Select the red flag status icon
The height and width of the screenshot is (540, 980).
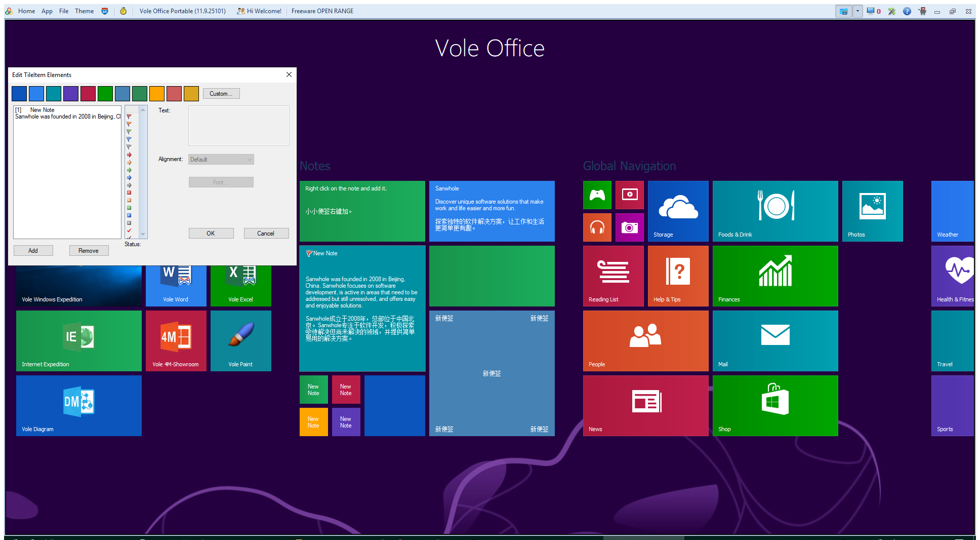pos(129,117)
